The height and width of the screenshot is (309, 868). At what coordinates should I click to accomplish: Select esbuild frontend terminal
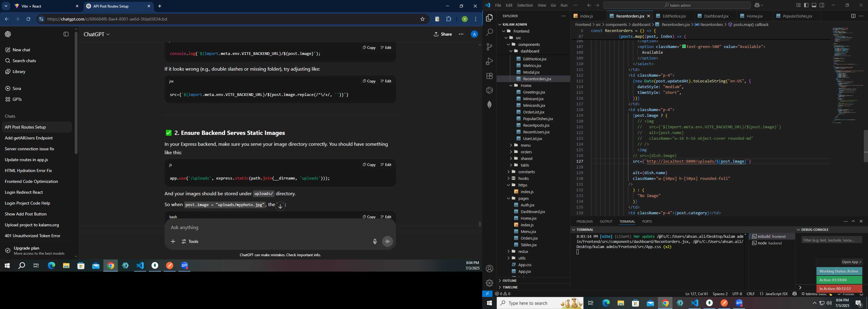click(x=772, y=236)
